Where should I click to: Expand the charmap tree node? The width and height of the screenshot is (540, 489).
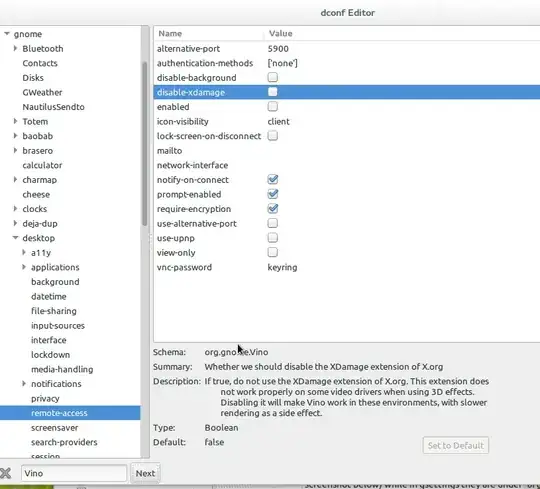pyautogui.click(x=15, y=179)
